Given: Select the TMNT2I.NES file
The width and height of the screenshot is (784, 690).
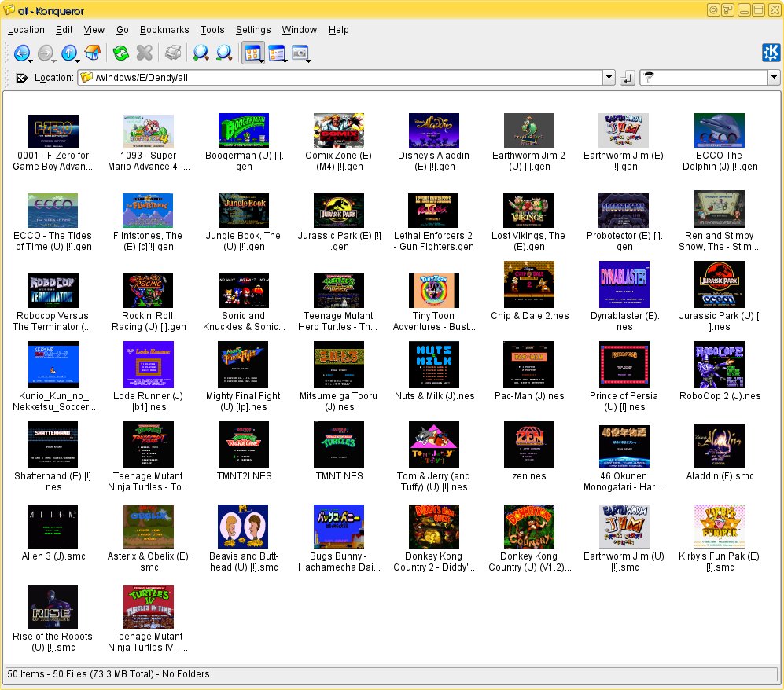Looking at the screenshot, I should click(x=244, y=451).
